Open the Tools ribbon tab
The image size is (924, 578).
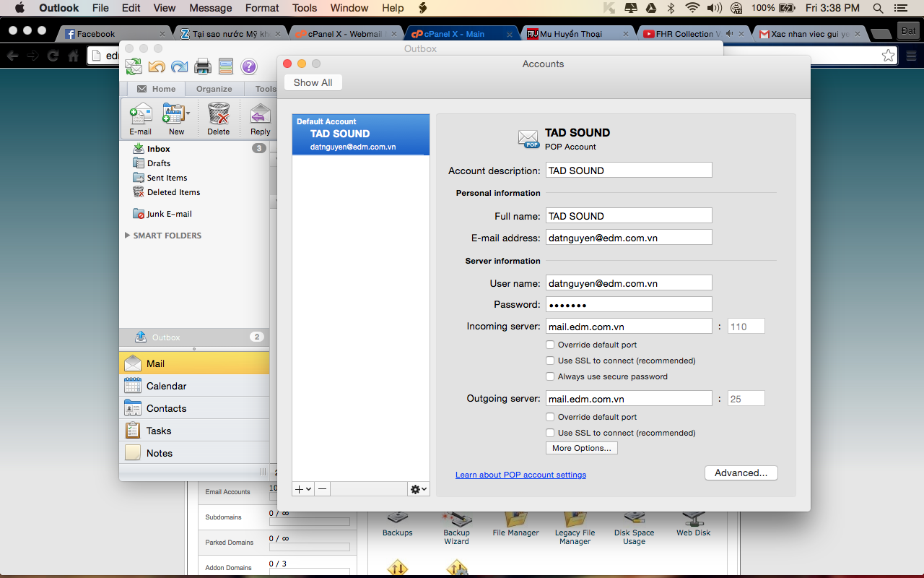265,89
